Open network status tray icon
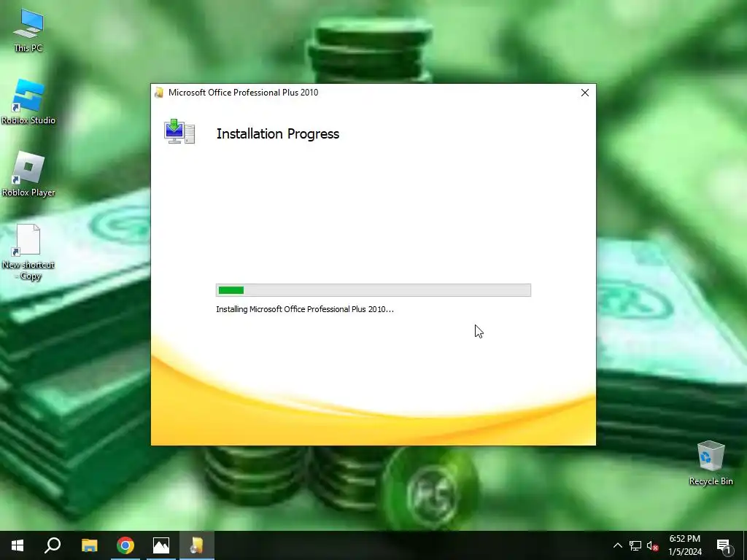The image size is (747, 560). click(635, 545)
